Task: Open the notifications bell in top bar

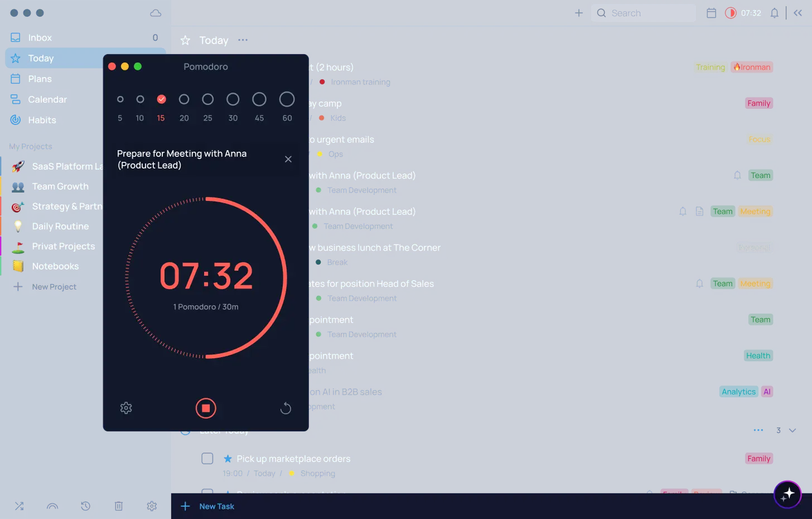Action: pyautogui.click(x=774, y=13)
